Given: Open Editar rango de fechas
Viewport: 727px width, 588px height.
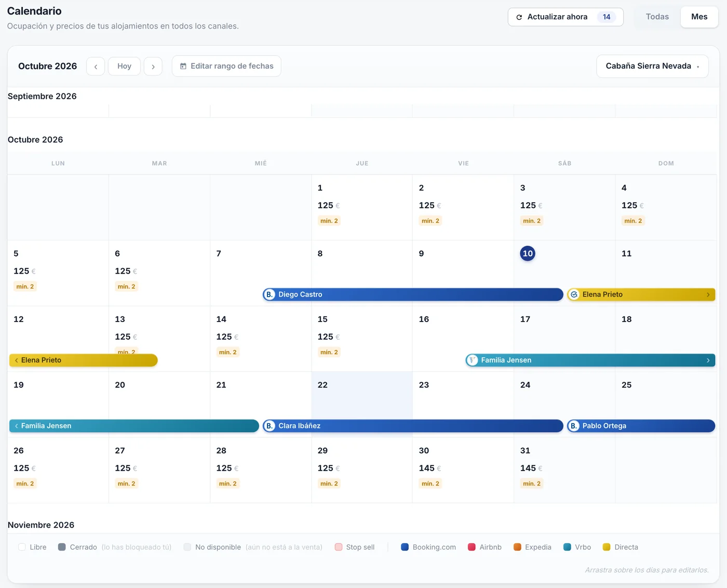Looking at the screenshot, I should click(x=226, y=66).
